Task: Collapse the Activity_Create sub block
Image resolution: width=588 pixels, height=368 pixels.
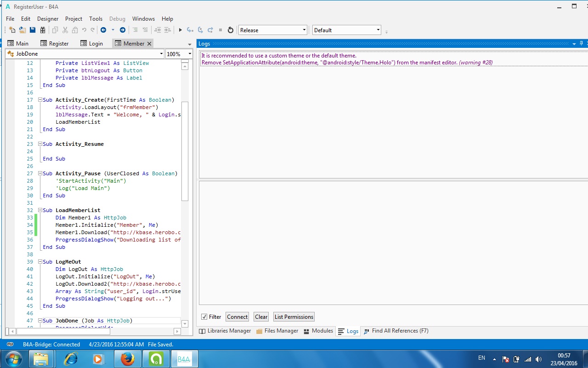Action: click(x=40, y=100)
